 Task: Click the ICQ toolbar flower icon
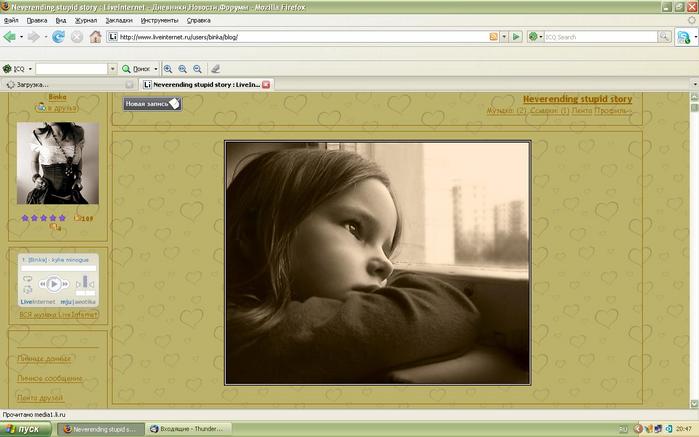tap(7, 69)
